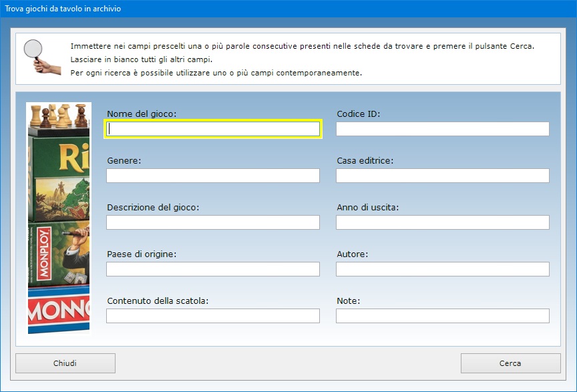Place cursor in the 'Paese di origine' field

tap(213, 269)
